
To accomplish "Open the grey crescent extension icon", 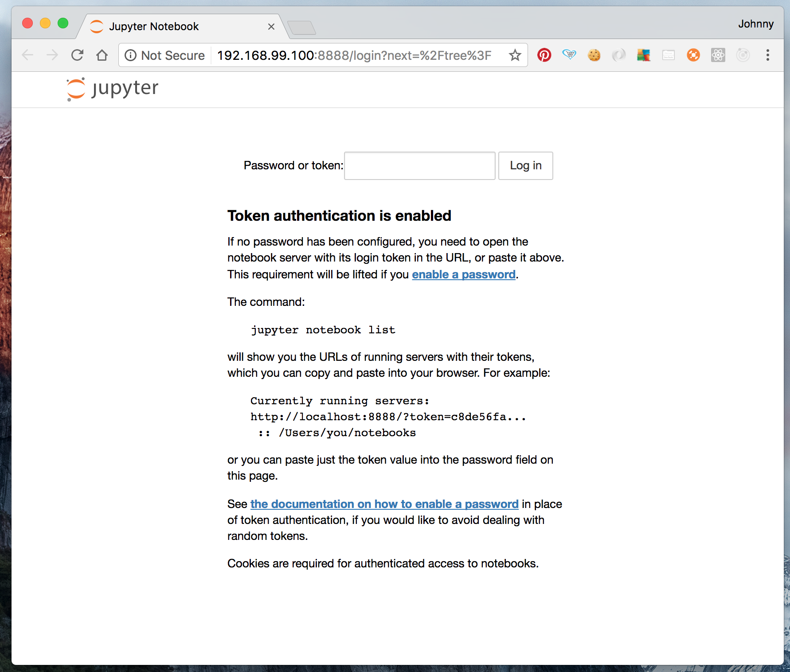I will (x=619, y=55).
